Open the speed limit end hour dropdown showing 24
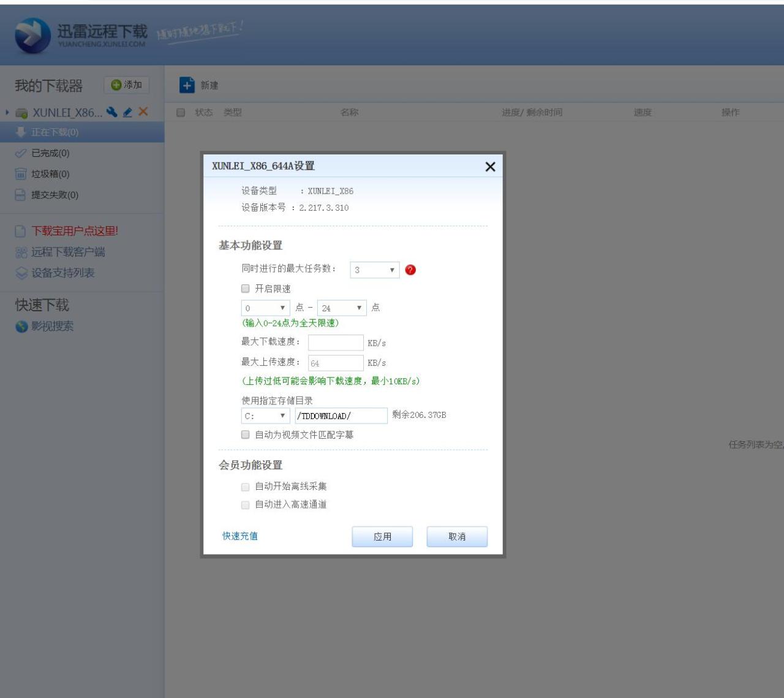 [342, 308]
